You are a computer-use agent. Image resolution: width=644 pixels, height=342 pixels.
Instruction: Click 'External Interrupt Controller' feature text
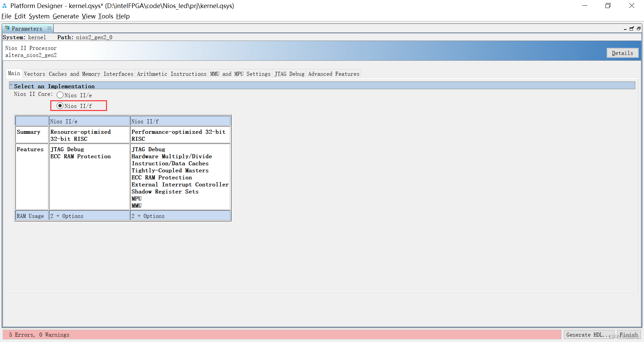pyautogui.click(x=180, y=185)
